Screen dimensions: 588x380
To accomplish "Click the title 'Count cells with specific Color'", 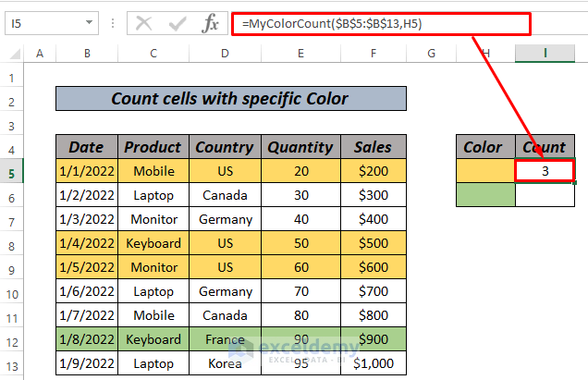I will [x=231, y=99].
